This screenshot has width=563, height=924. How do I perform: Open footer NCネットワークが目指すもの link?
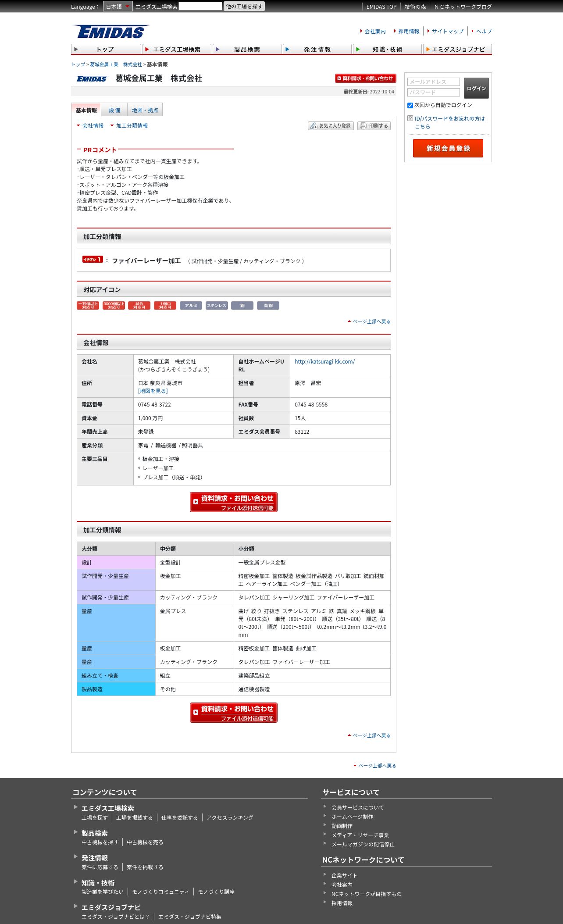pyautogui.click(x=366, y=894)
